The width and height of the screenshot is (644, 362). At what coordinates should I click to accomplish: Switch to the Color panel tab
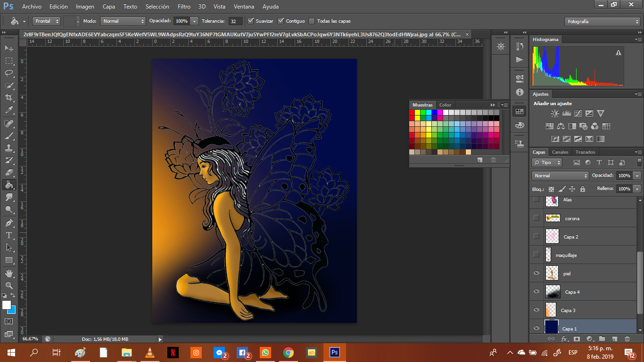(445, 105)
